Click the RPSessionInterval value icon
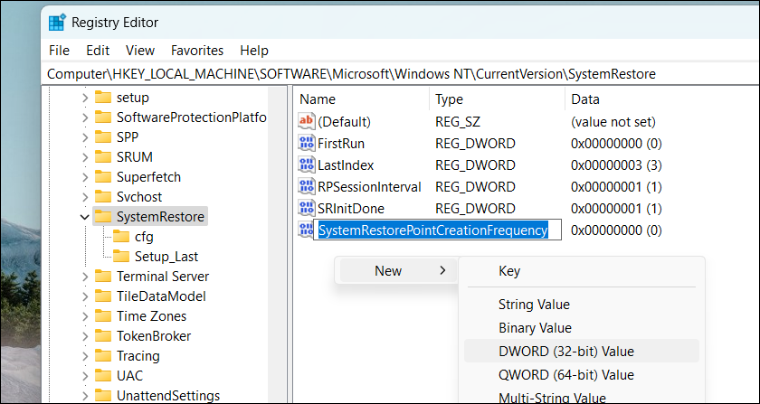This screenshot has height=404, width=760. coord(307,187)
